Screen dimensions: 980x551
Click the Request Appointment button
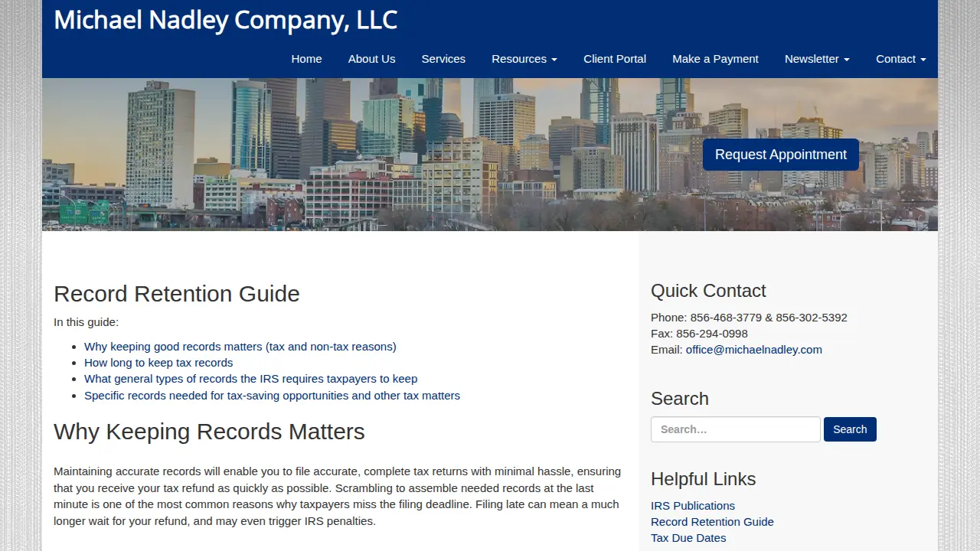point(781,155)
